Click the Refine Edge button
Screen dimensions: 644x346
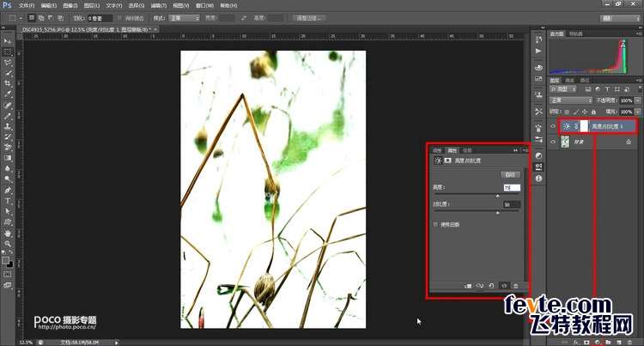click(308, 18)
